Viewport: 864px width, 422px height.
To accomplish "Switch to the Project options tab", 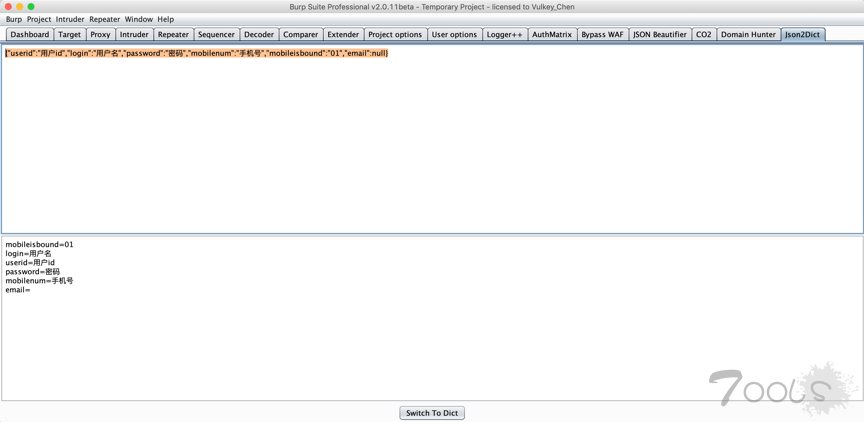I will (x=395, y=34).
